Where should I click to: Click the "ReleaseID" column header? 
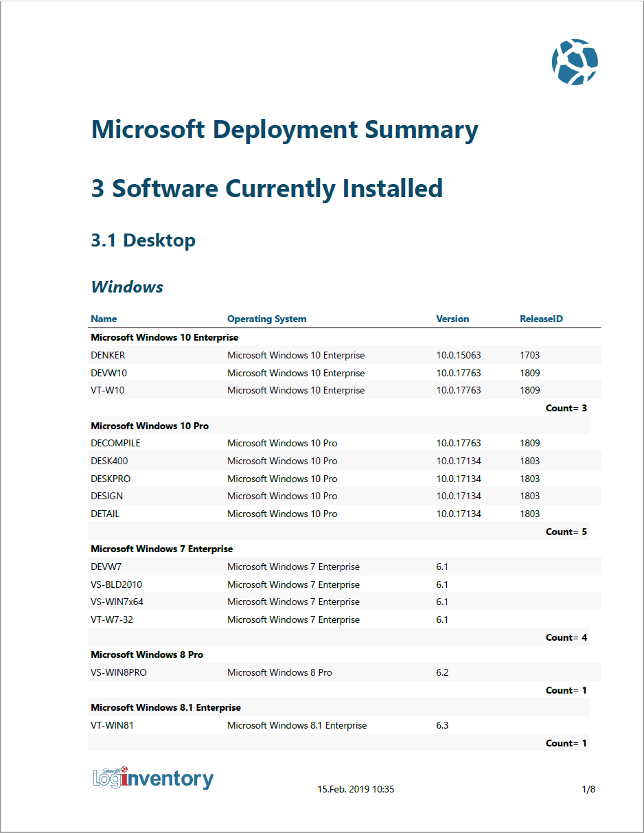(x=542, y=319)
